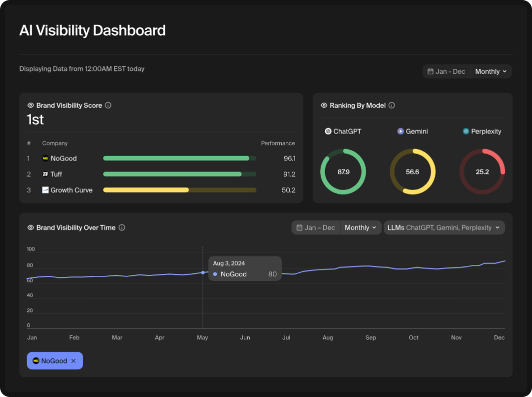
Task: Click the Ranking By Model info tooltip
Action: pos(391,105)
